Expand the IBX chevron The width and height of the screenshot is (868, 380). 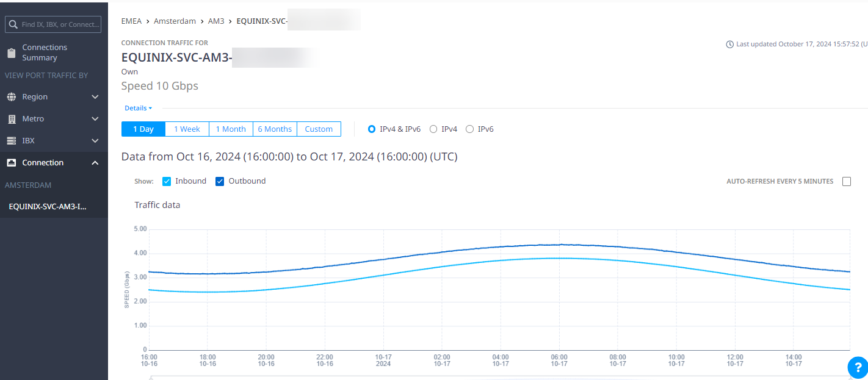(x=95, y=140)
